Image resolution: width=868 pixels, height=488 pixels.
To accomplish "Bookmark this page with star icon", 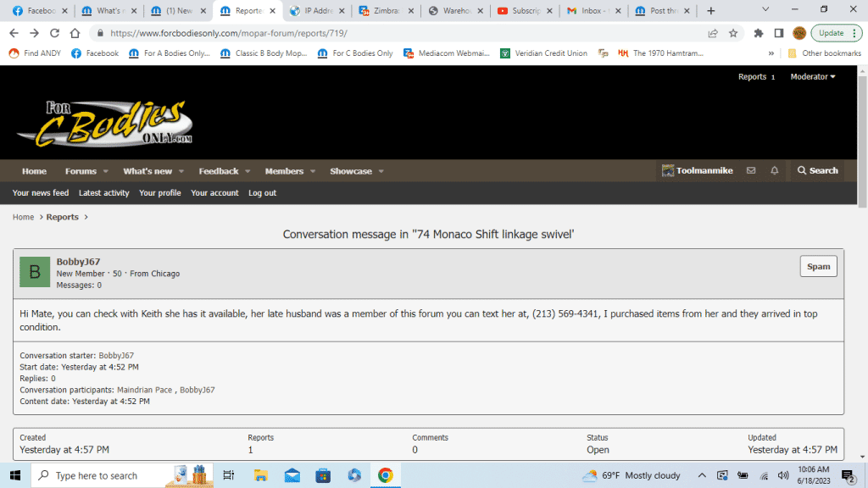I will (734, 33).
